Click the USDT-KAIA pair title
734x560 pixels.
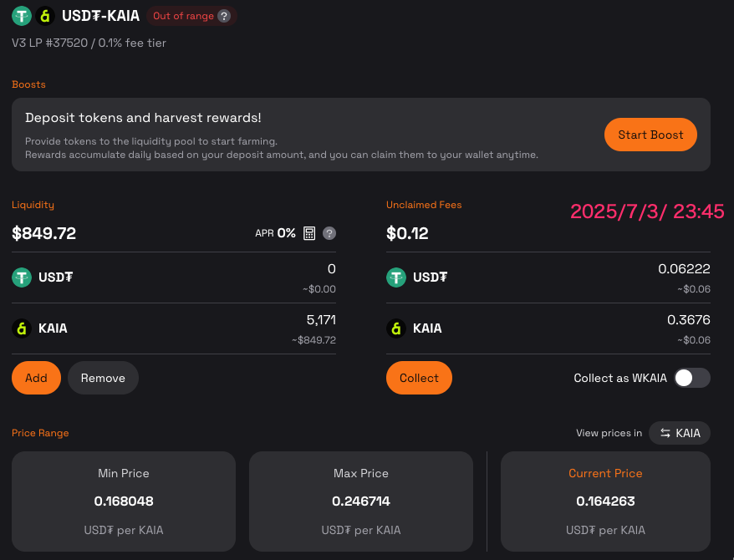pyautogui.click(x=100, y=16)
